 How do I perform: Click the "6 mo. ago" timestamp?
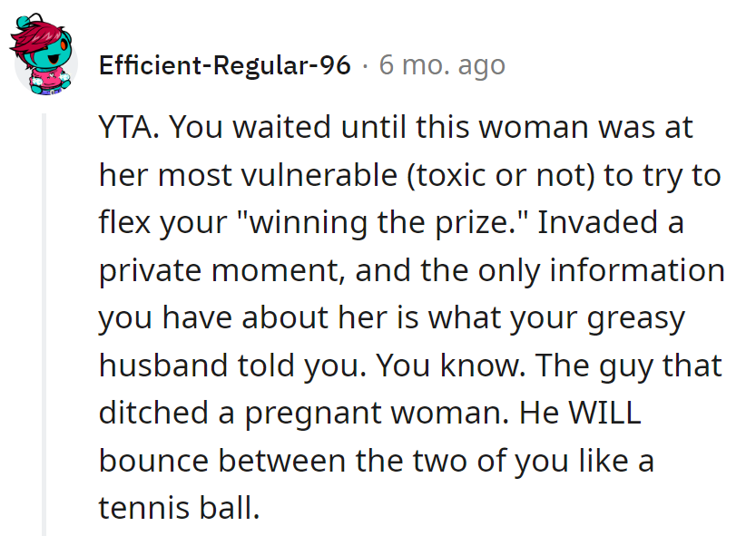pyautogui.click(x=441, y=65)
